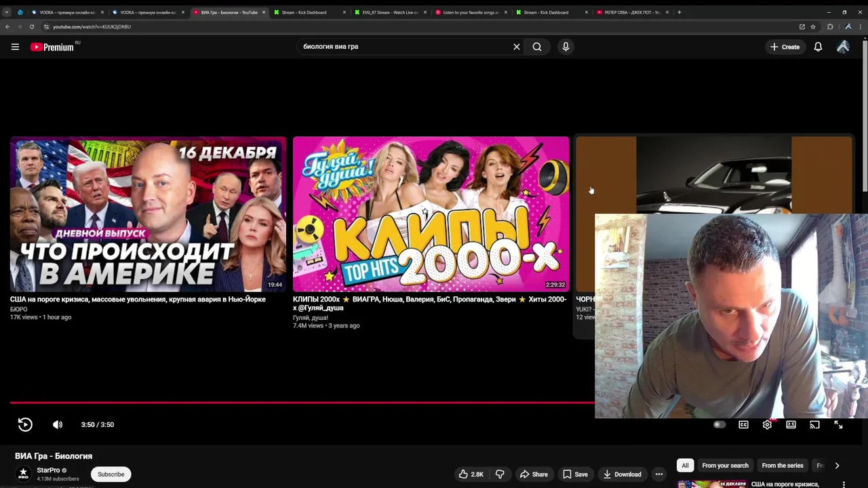Dislike the video
Image resolution: width=868 pixels, height=488 pixels.
pyautogui.click(x=500, y=474)
